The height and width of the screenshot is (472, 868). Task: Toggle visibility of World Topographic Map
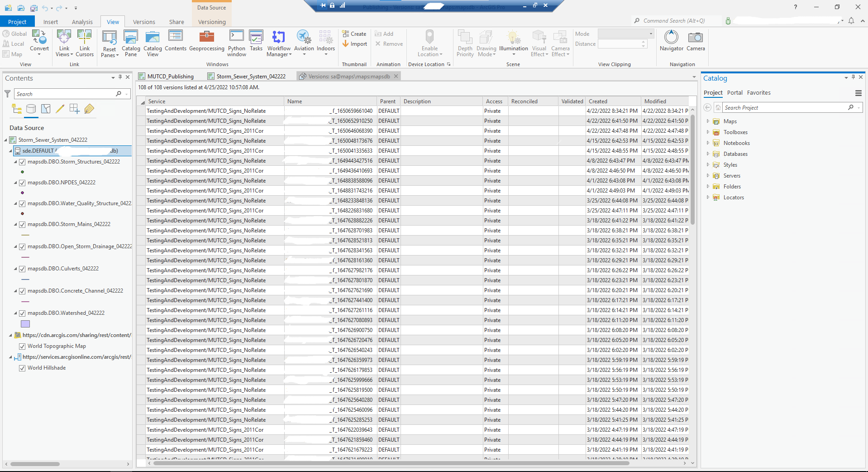22,346
